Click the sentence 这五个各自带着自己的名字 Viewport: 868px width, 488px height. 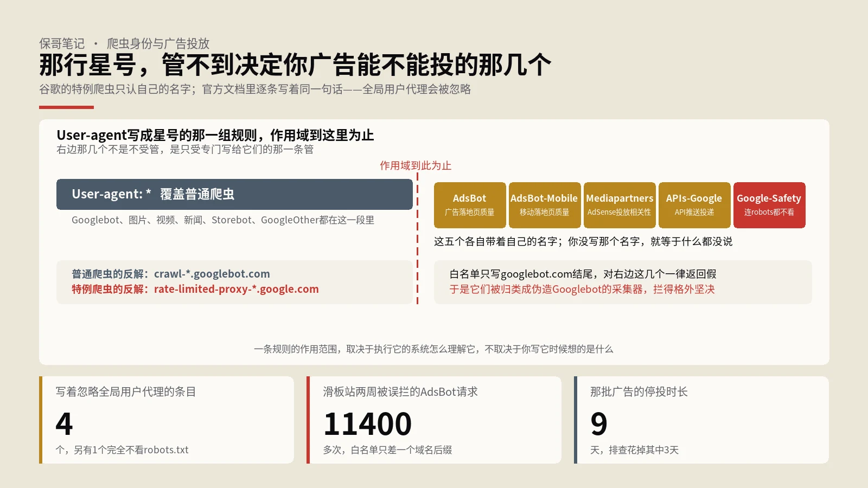[x=583, y=241]
